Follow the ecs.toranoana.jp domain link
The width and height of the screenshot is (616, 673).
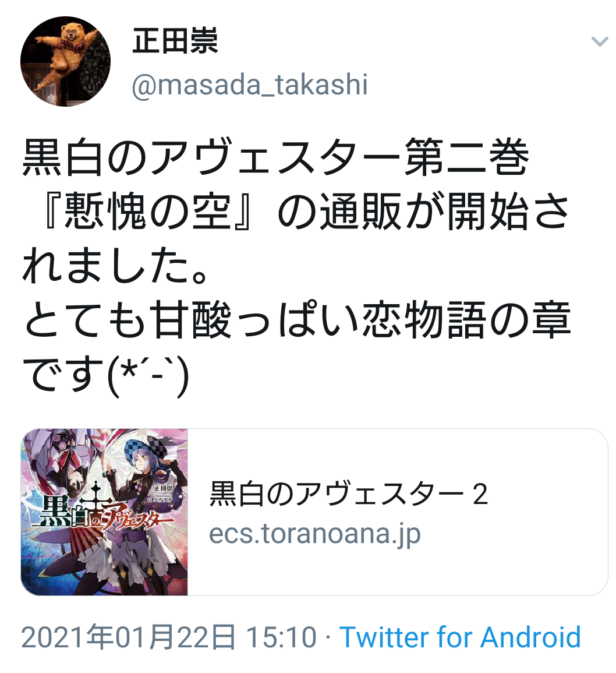[314, 534]
